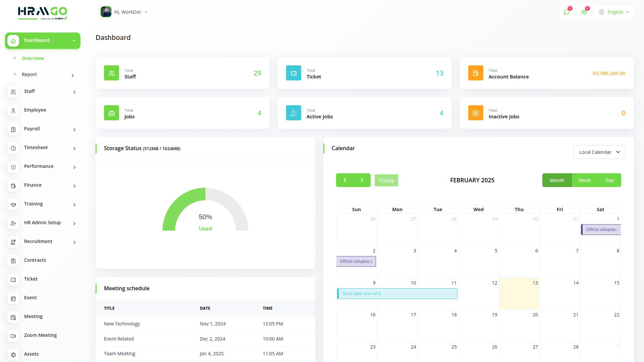The height and width of the screenshot is (362, 644).
Task: Open the Employee section icon in sidebar
Action: click(x=13, y=111)
